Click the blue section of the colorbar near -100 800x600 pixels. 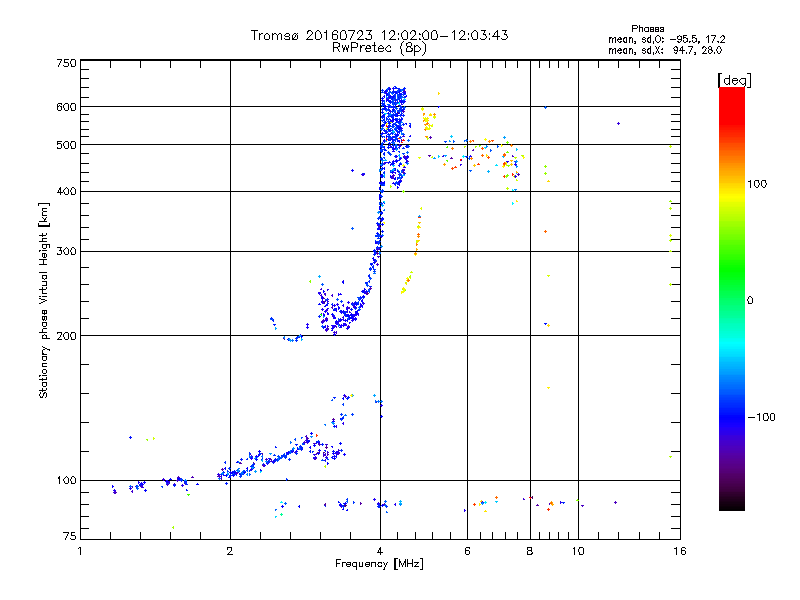(732, 408)
